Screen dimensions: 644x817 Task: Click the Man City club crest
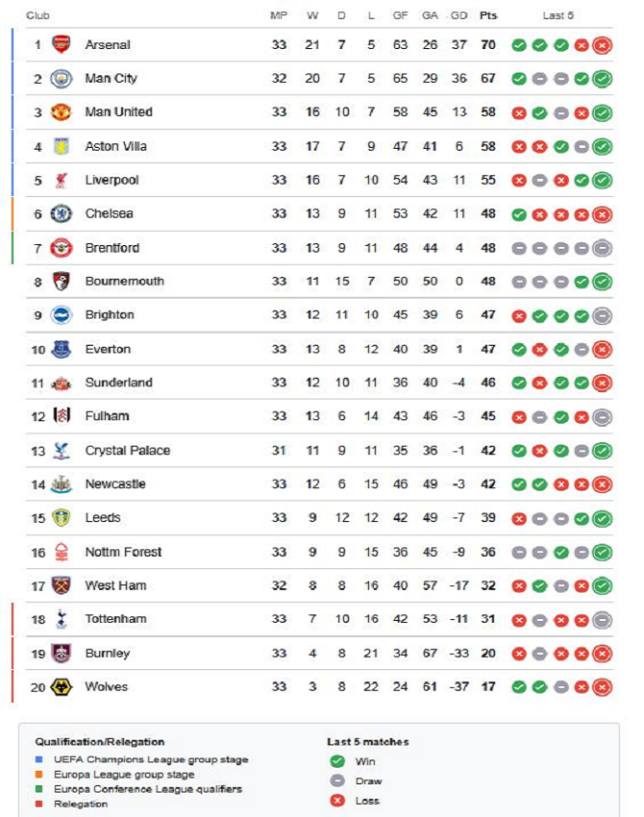61,79
